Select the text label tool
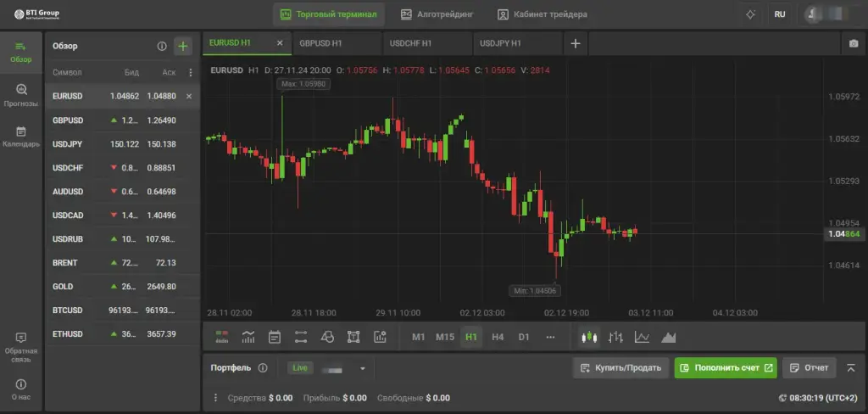This screenshot has height=414, width=868. pos(353,337)
